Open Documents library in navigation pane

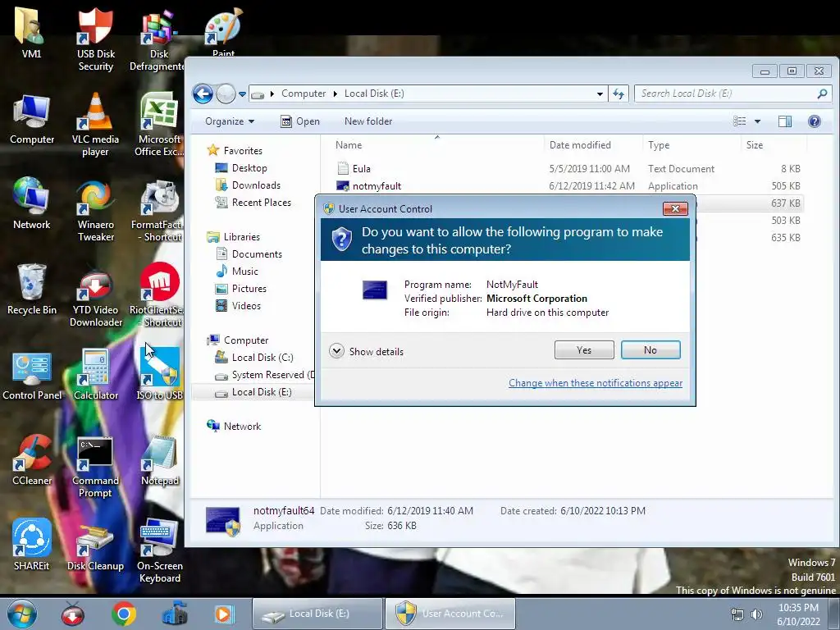[249, 254]
